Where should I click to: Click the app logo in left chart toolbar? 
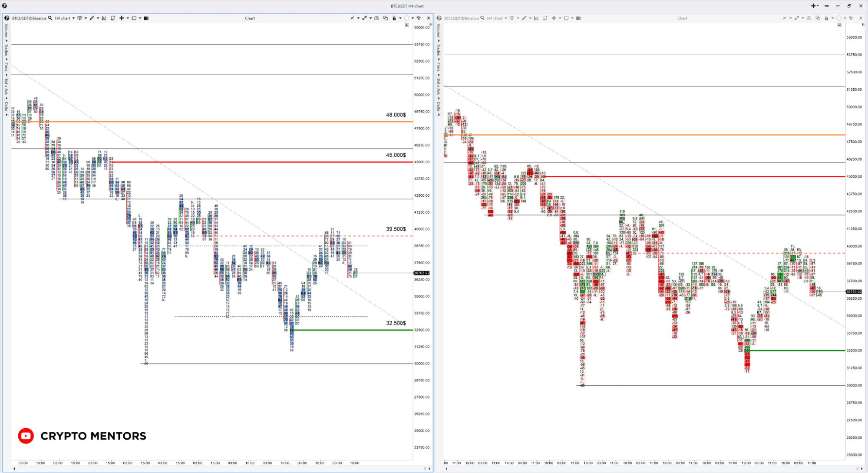[7, 18]
